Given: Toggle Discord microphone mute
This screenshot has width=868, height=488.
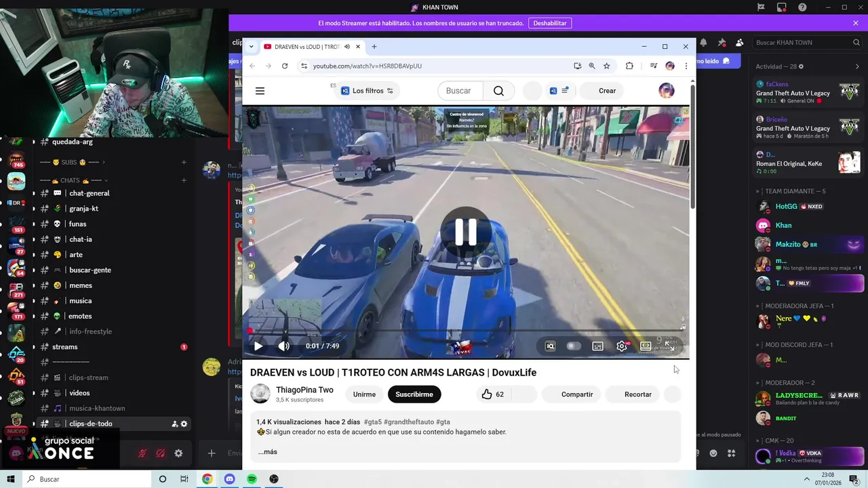Looking at the screenshot, I should (142, 453).
